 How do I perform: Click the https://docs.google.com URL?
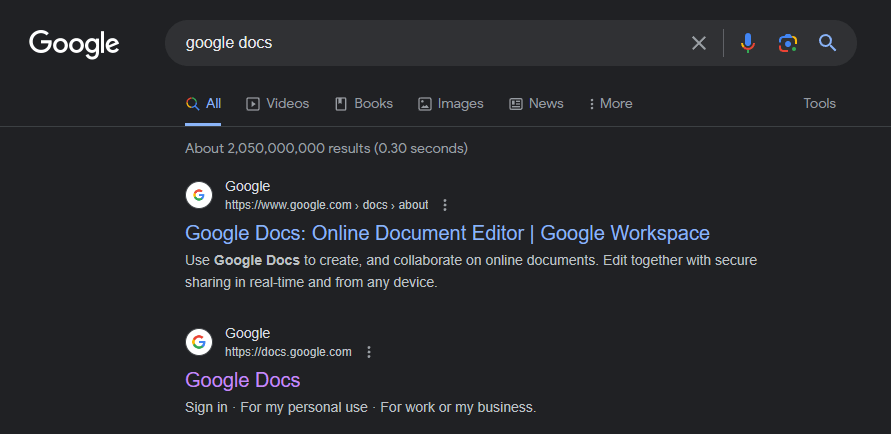click(x=288, y=352)
